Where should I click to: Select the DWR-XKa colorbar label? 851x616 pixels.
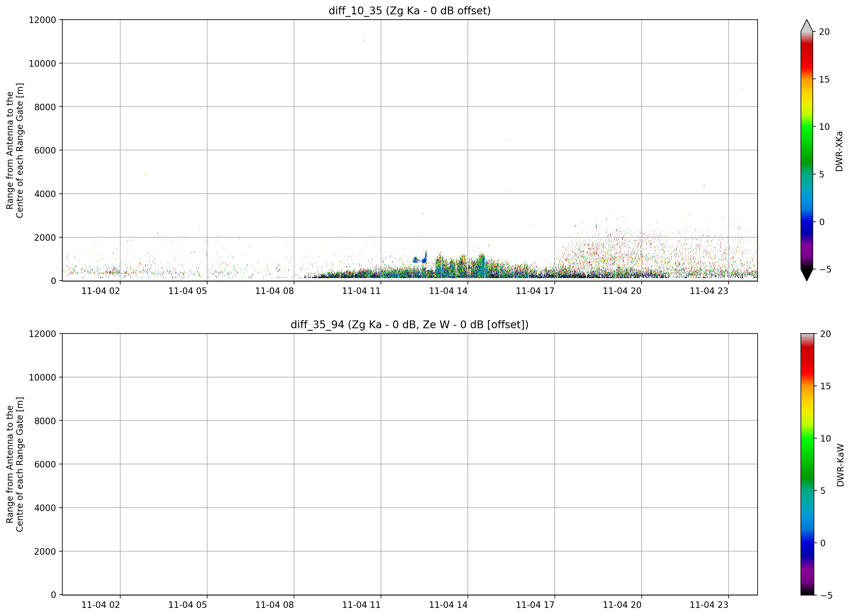coord(840,151)
